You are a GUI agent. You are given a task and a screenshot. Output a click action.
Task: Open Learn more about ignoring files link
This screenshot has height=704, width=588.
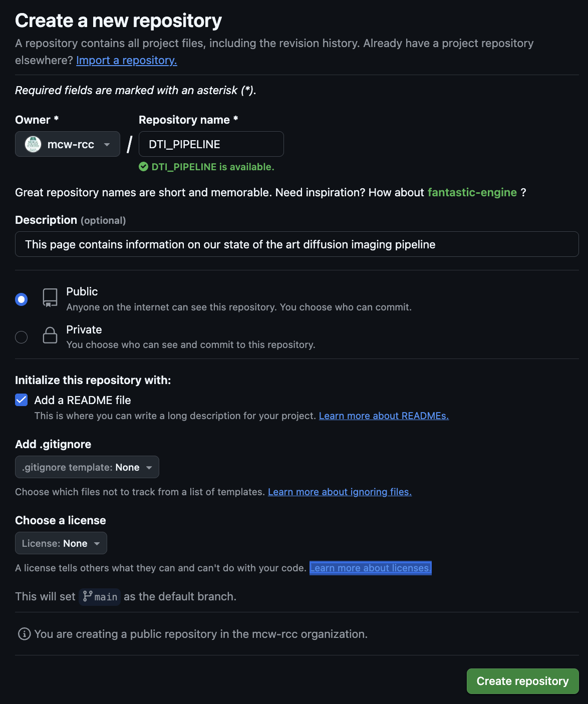click(x=340, y=492)
